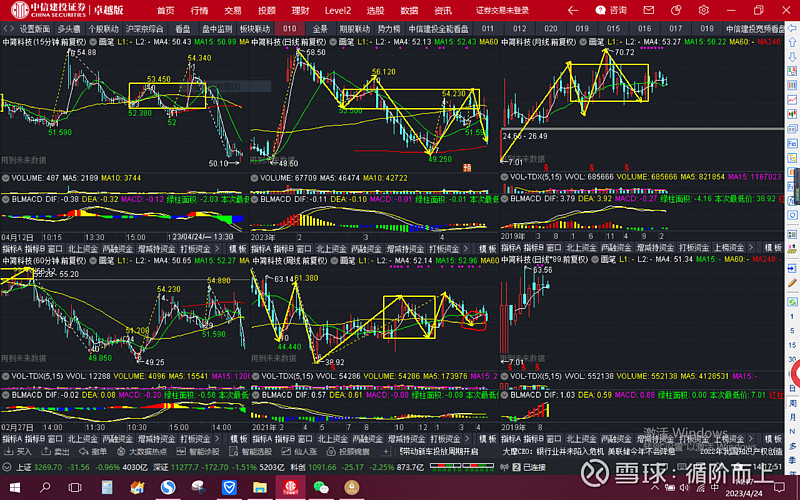The width and height of the screenshot is (800, 500).
Task: Click the down arrow icon in the right sidebar
Action: click(x=792, y=57)
